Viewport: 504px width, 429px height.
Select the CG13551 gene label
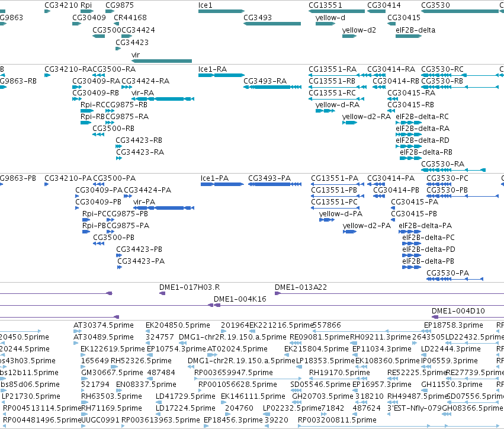(325, 5)
